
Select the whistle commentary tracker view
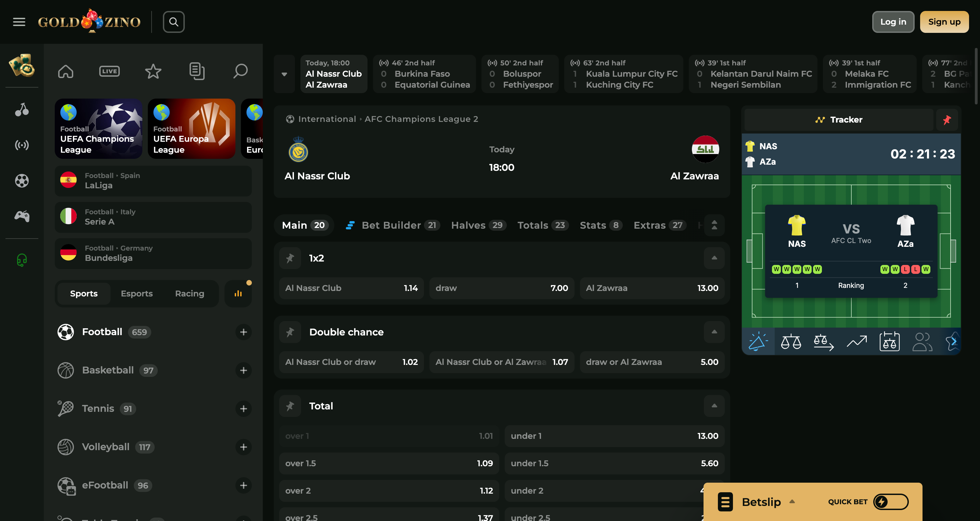coord(758,341)
